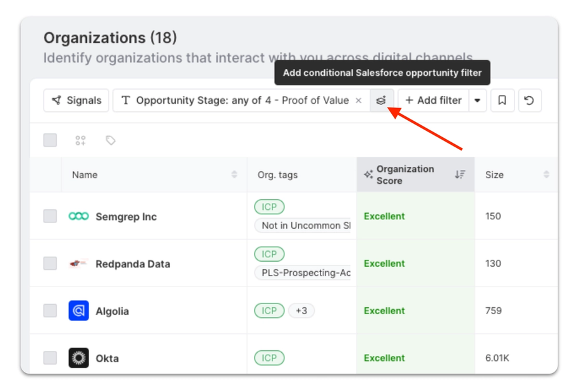Click the bookmark save view icon
This screenshot has width=577, height=392.
(x=502, y=101)
